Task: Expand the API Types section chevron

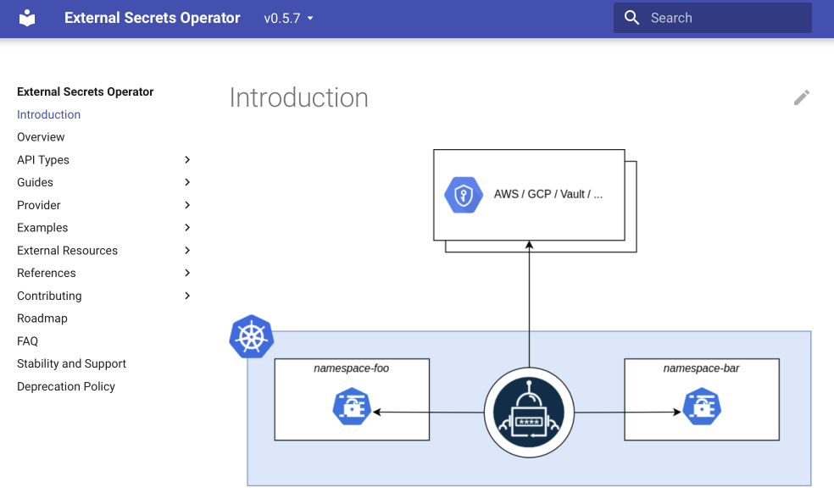Action: [187, 159]
